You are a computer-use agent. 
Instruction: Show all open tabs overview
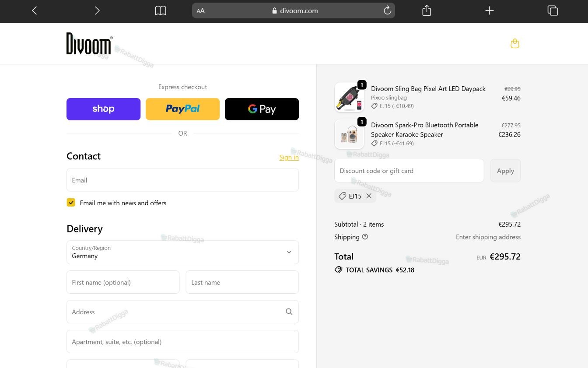coord(553,11)
